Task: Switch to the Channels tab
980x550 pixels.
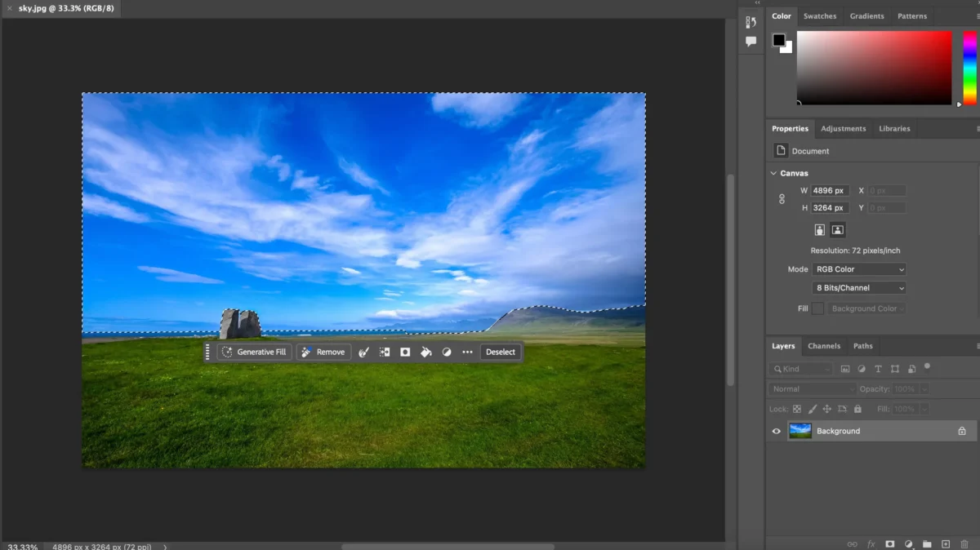Action: click(x=824, y=345)
